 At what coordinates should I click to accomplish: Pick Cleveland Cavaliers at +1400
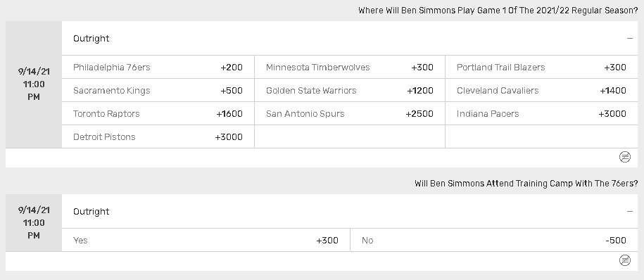(541, 90)
